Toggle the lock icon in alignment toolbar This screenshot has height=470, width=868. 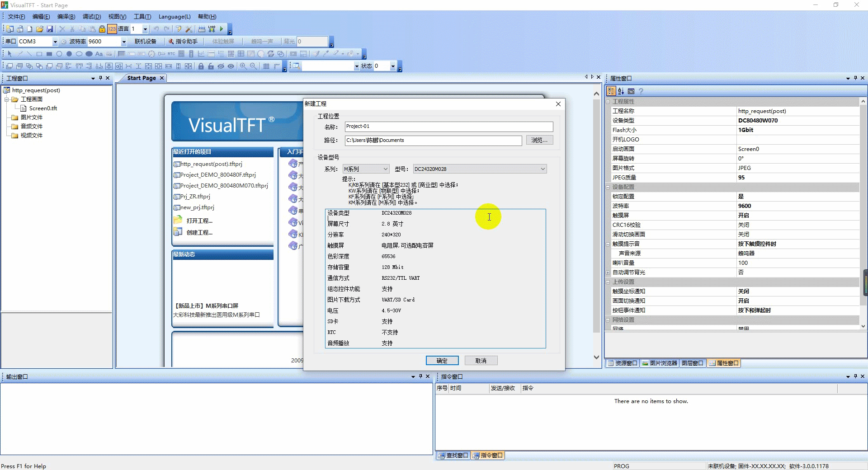pyautogui.click(x=201, y=66)
